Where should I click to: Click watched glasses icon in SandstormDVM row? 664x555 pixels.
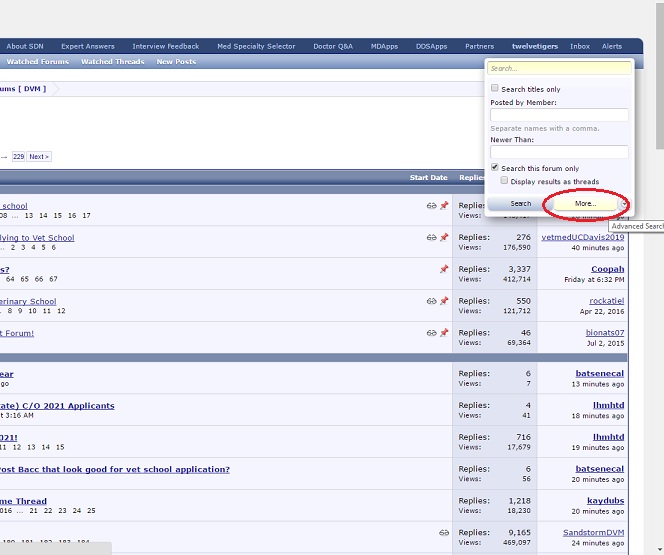444,533
